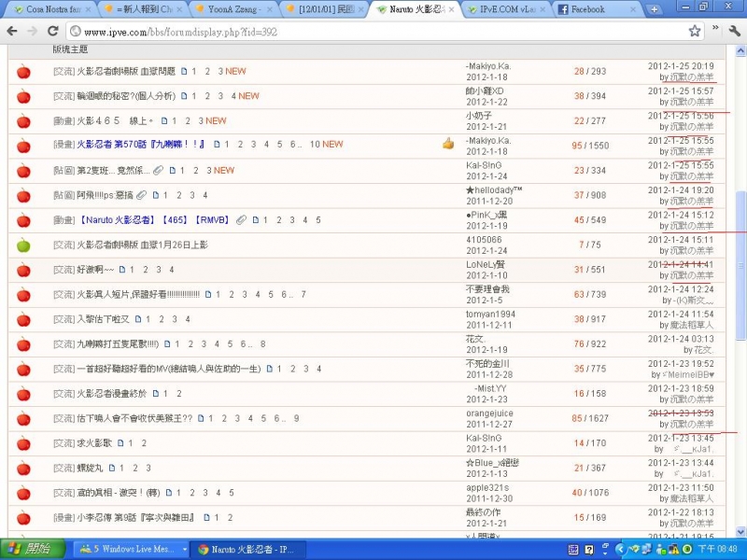The width and height of the screenshot is (747, 560).
Task: Click the URL address bar field
Action: [373, 31]
